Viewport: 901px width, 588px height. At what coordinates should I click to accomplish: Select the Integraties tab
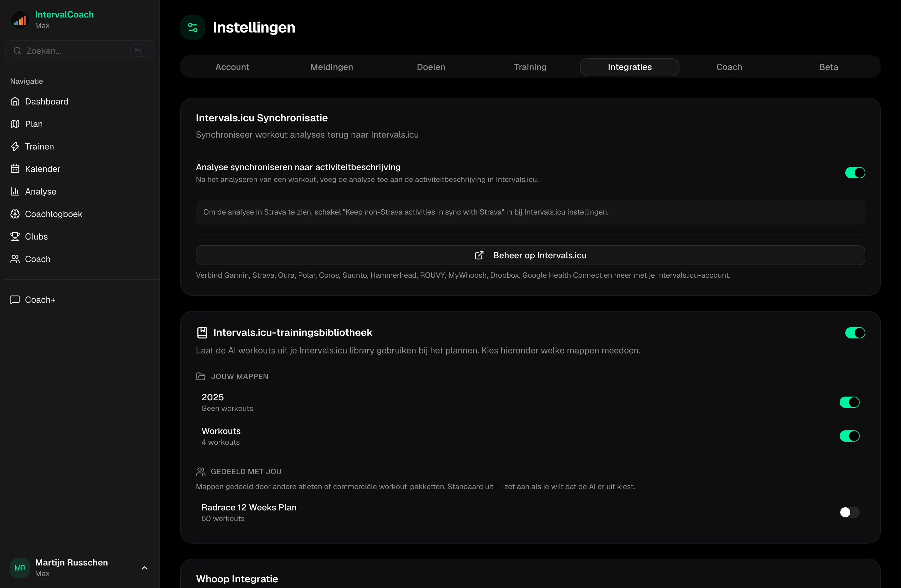(x=630, y=67)
